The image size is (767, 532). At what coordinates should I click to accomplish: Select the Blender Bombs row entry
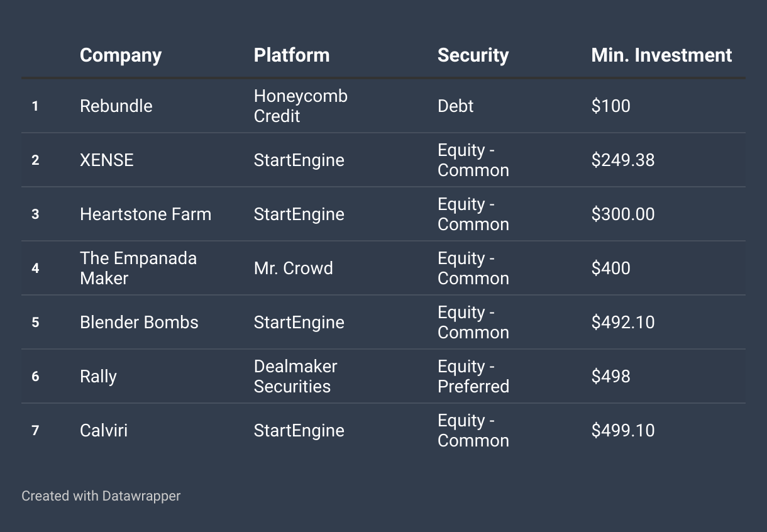pos(139,322)
